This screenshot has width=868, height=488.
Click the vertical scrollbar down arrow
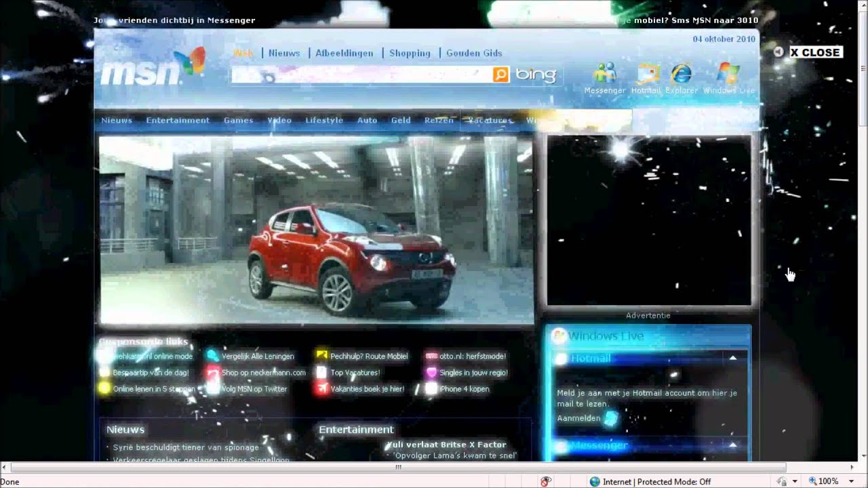click(x=863, y=456)
